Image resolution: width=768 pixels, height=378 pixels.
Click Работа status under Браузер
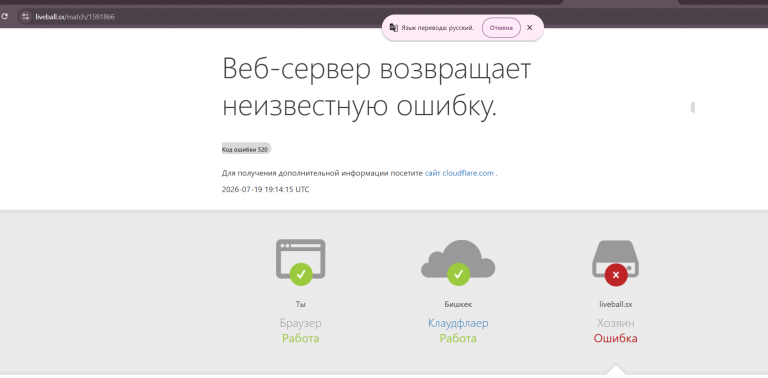pyautogui.click(x=301, y=338)
